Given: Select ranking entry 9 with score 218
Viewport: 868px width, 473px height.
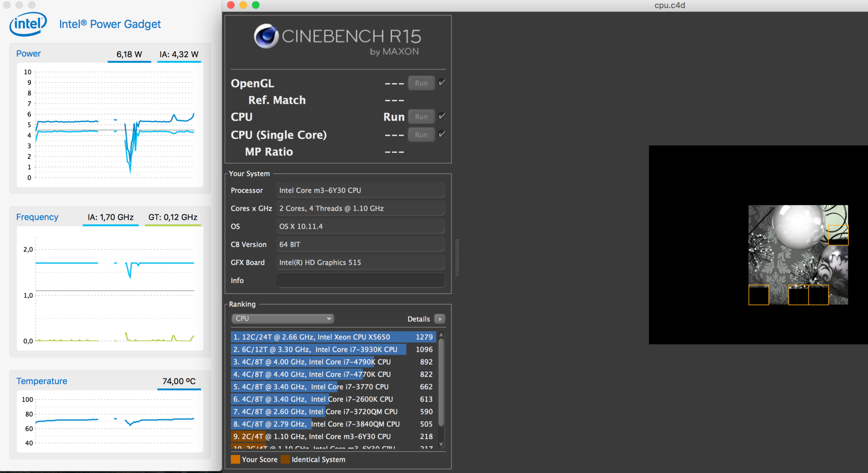Looking at the screenshot, I should tap(333, 436).
